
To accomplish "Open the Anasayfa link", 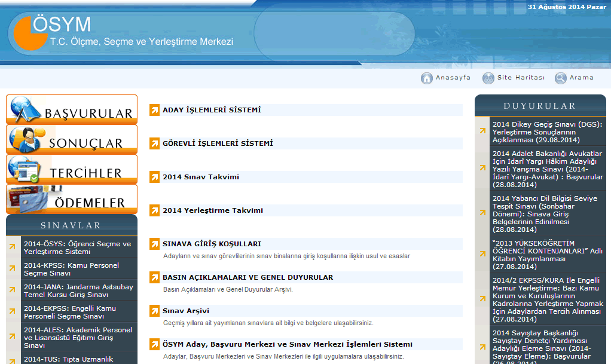I will pos(453,78).
